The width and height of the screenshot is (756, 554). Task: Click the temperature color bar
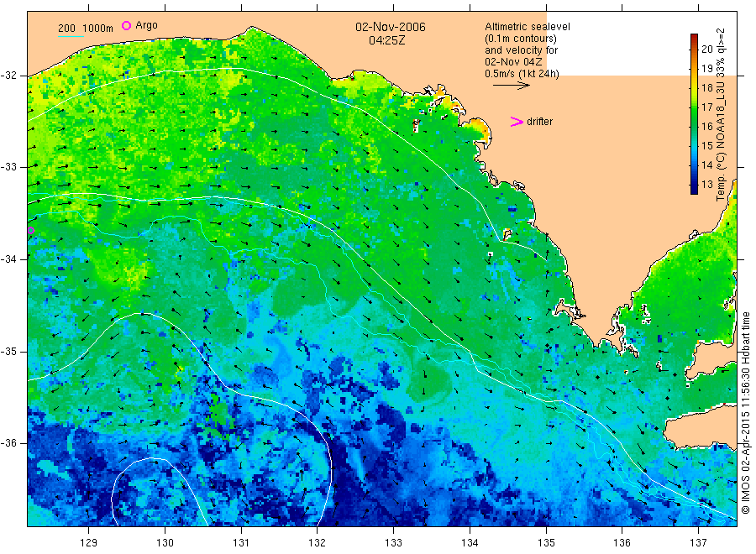[x=694, y=114]
